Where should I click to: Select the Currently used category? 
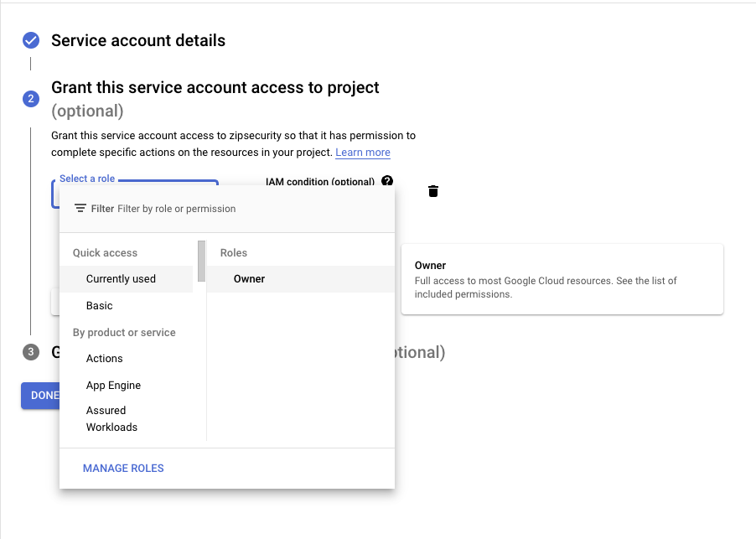[121, 279]
